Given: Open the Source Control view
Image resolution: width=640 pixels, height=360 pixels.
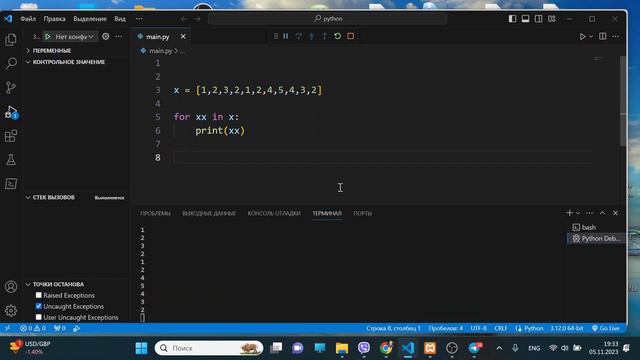Looking at the screenshot, I should coord(11,87).
